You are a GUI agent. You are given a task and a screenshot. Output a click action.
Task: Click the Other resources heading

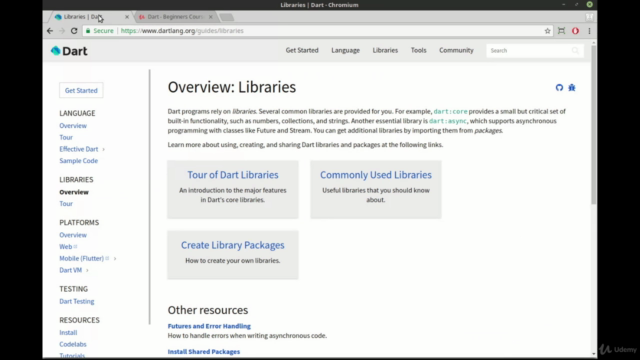[208, 310]
